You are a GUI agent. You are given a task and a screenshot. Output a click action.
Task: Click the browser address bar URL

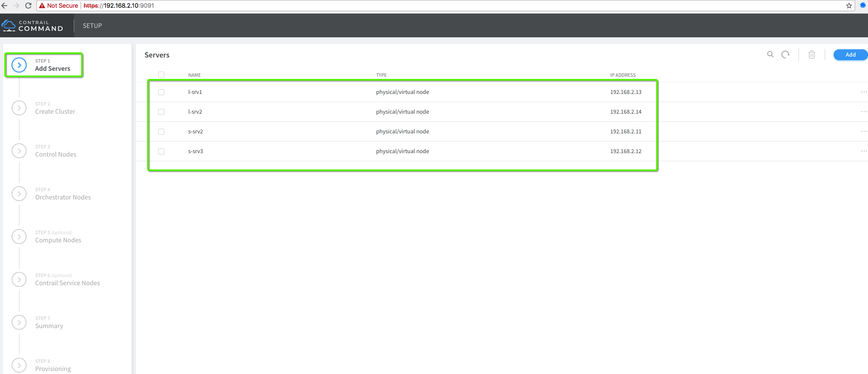pyautogui.click(x=119, y=6)
